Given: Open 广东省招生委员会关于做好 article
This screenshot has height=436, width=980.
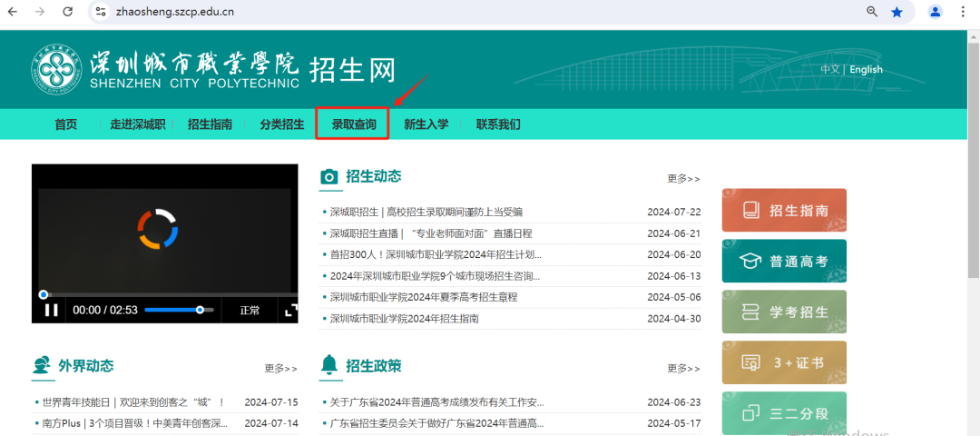Looking at the screenshot, I should tap(436, 423).
